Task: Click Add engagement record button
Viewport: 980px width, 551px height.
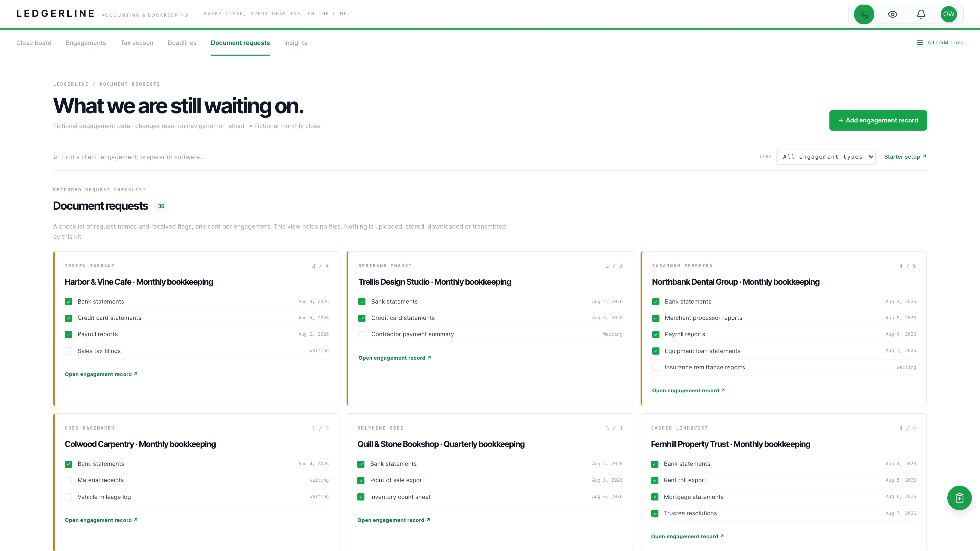Action: (x=878, y=120)
